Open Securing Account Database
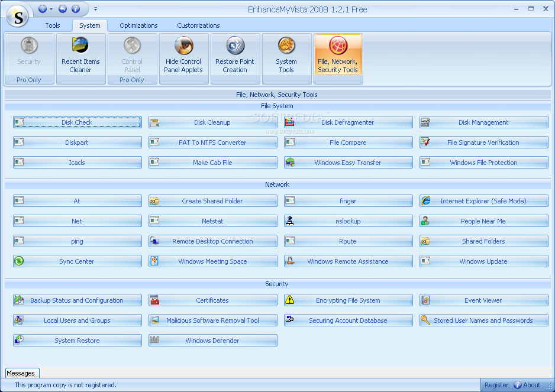 (349, 320)
